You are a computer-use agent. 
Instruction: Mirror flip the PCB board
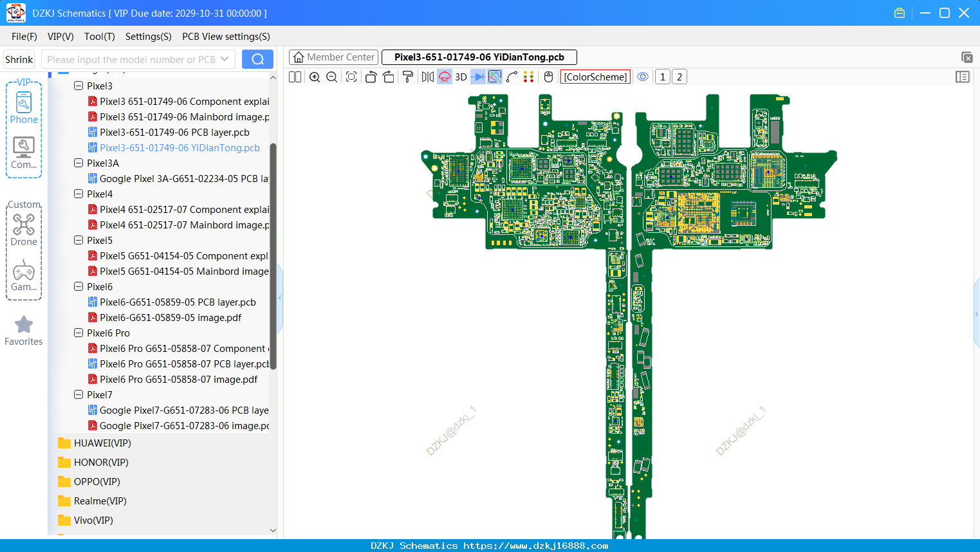point(428,77)
